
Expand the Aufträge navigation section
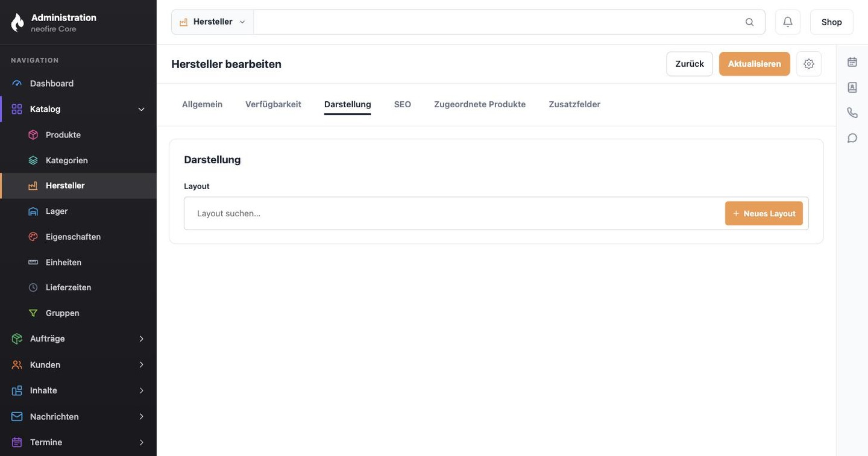(142, 339)
